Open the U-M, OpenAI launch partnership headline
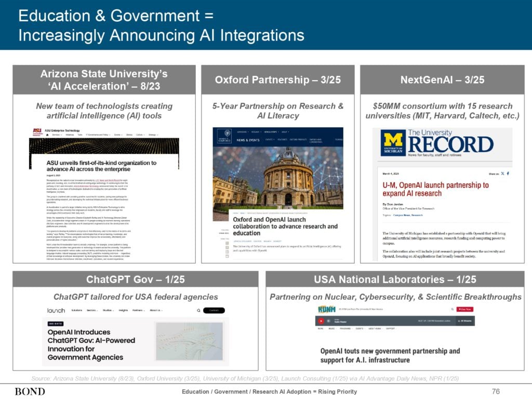Viewport: 532px width, 399px height. 436,189
